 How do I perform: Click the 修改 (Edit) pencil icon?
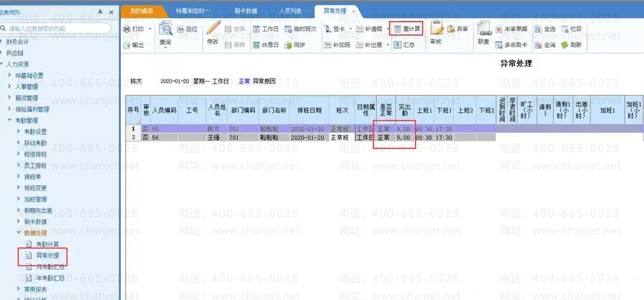(x=213, y=30)
